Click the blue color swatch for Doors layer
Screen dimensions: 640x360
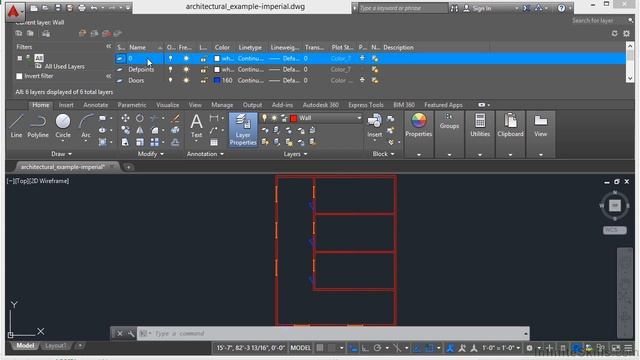[217, 80]
